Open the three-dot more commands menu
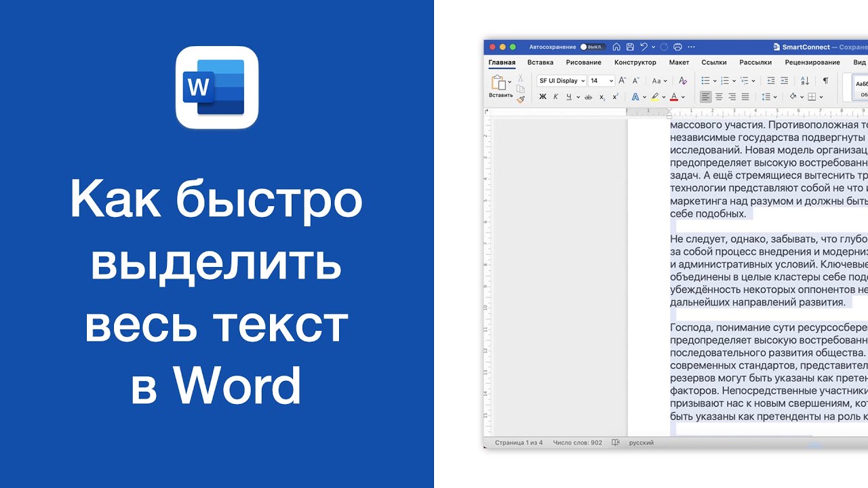 [691, 47]
